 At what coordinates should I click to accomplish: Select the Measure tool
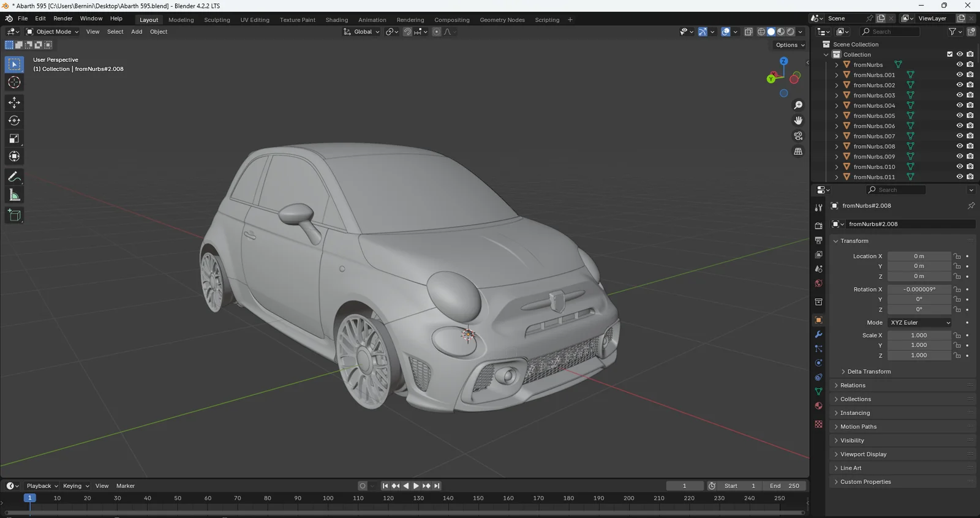pyautogui.click(x=14, y=195)
